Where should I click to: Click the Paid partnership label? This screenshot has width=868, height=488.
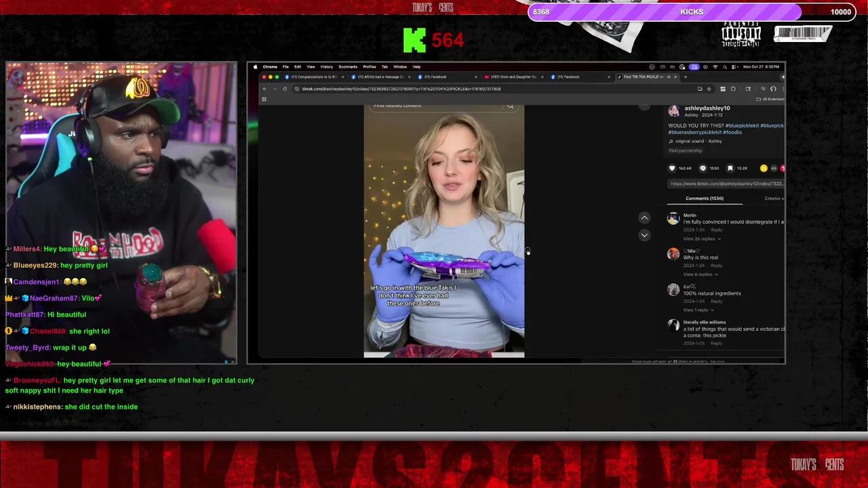[x=685, y=150]
